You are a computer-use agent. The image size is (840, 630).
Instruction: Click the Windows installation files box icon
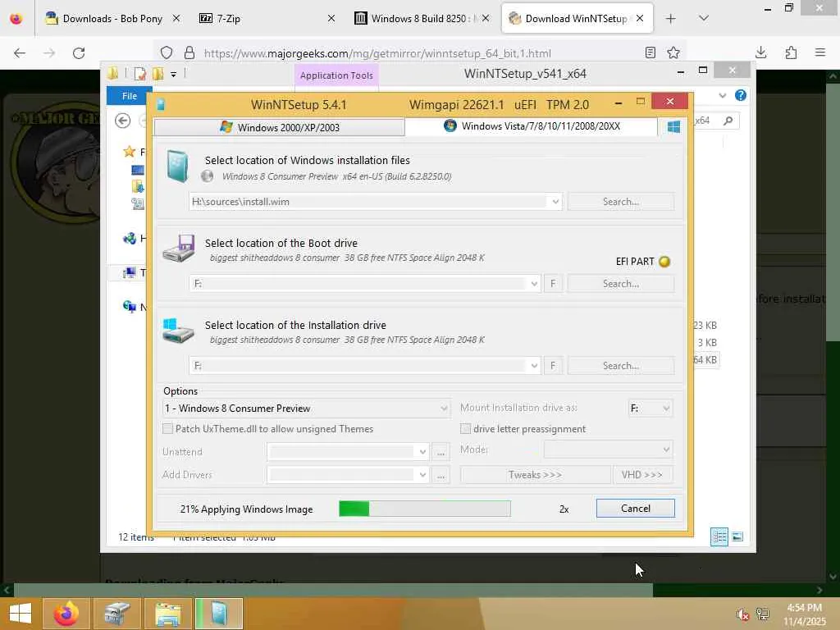click(x=177, y=166)
